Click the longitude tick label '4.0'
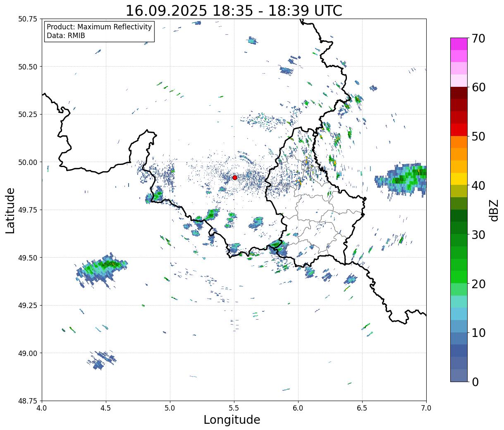This screenshot has width=504, height=430. (x=42, y=408)
